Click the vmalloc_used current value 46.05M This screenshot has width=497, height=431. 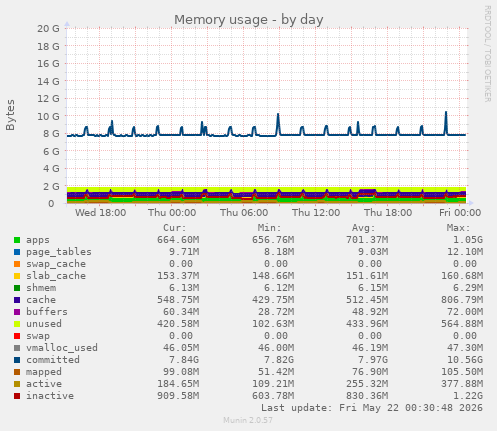point(181,348)
